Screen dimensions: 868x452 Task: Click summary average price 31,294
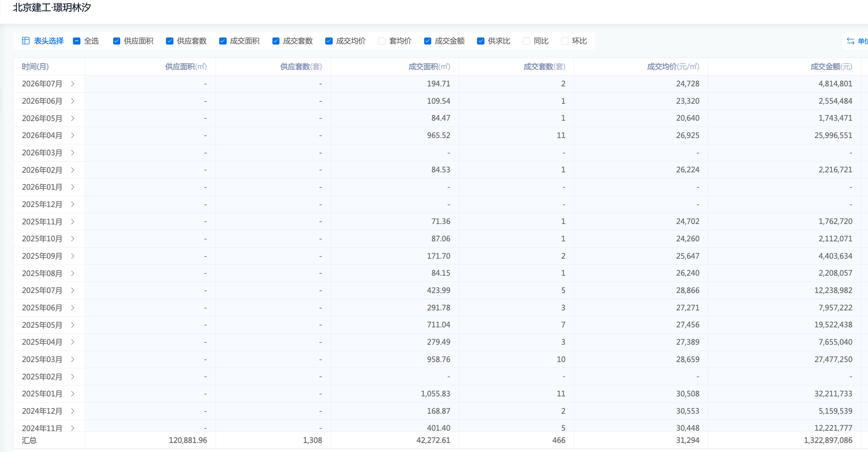click(x=688, y=440)
